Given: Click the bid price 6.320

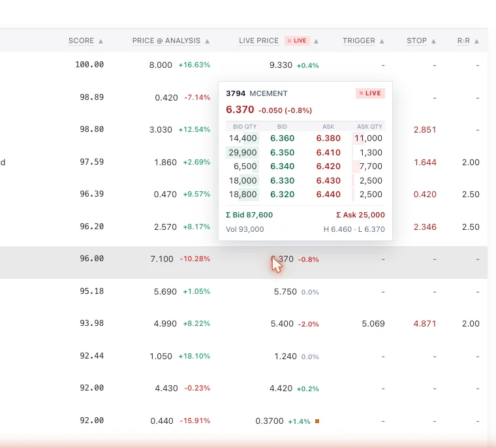Looking at the screenshot, I should tap(282, 195).
